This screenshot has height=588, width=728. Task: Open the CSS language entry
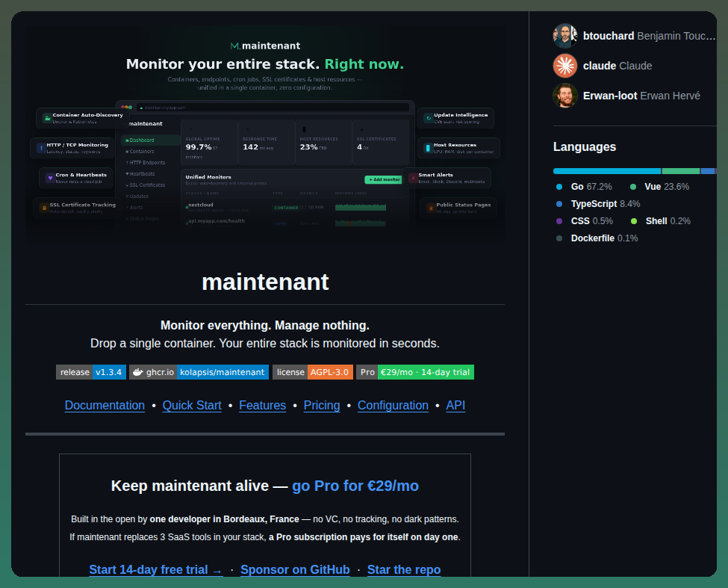(585, 221)
